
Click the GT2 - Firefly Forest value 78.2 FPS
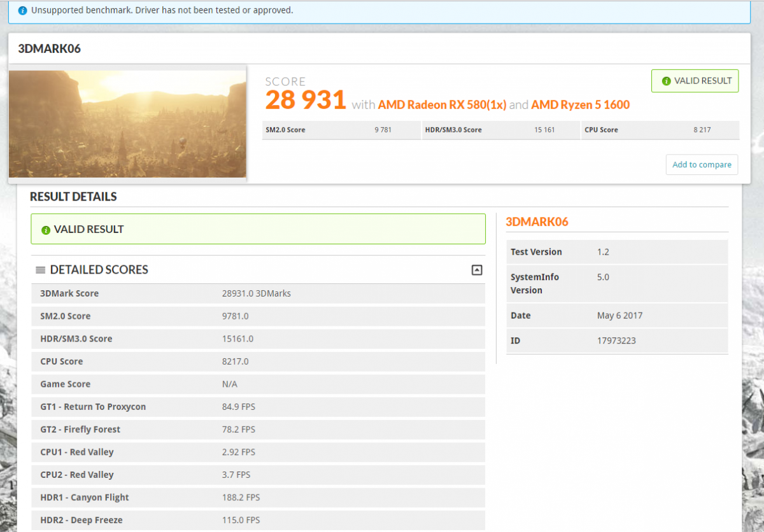[x=239, y=430]
